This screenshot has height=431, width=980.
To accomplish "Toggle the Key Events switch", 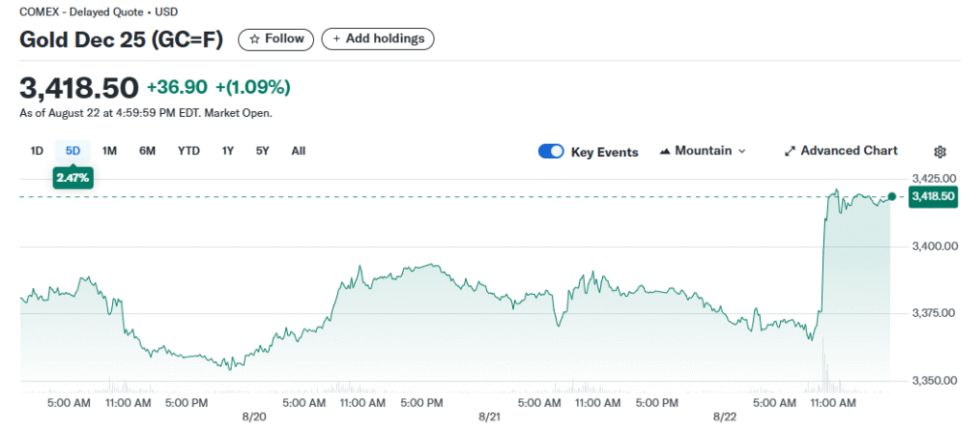I will (551, 151).
